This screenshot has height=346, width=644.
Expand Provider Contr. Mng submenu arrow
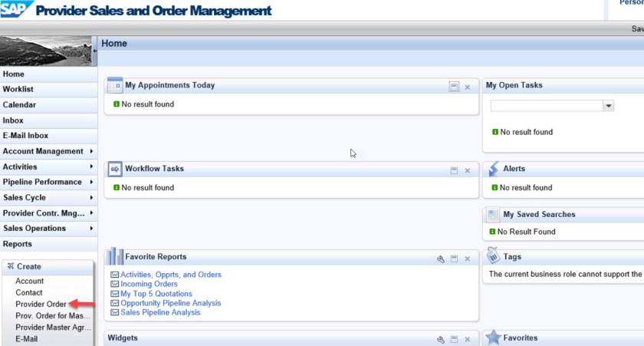pos(91,213)
